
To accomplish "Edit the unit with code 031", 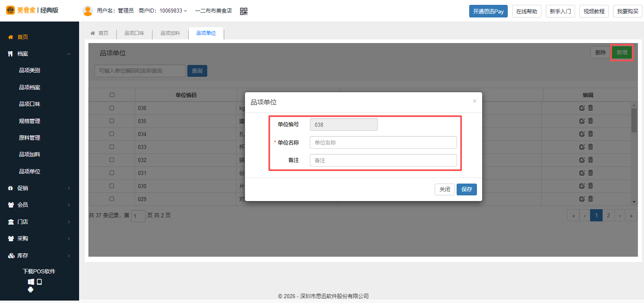I will coord(582,173).
